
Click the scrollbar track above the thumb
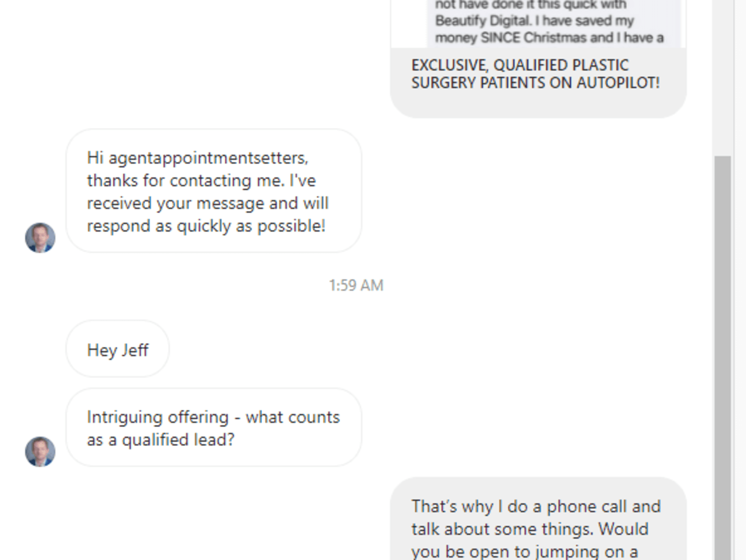point(723,77)
